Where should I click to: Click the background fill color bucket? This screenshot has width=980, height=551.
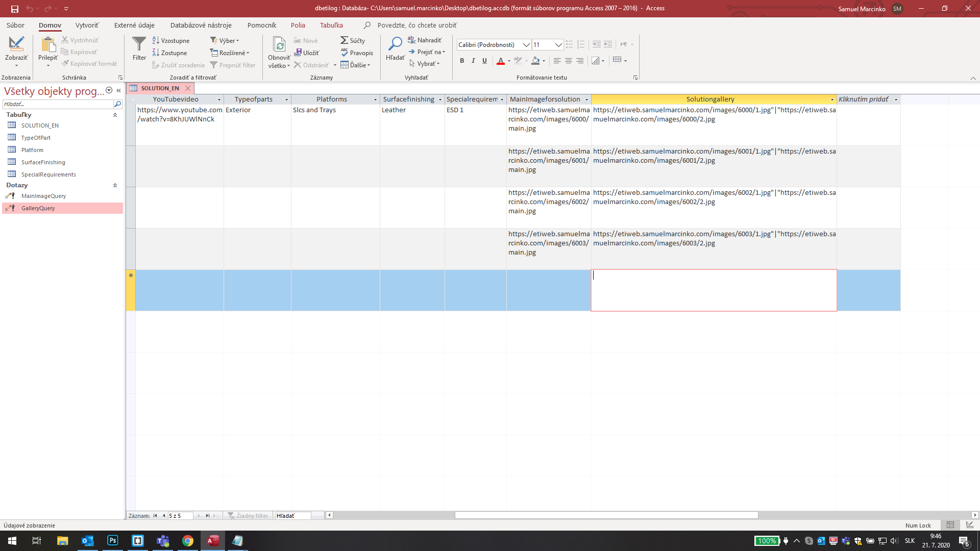coord(535,60)
